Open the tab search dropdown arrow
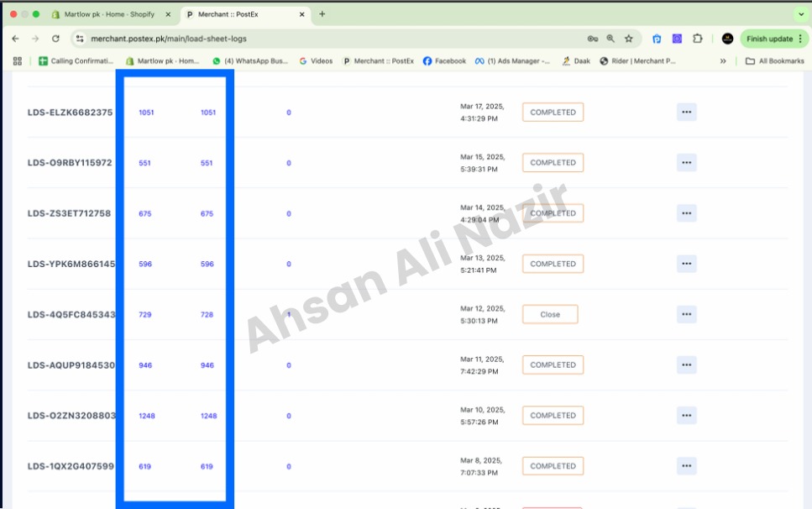 click(x=801, y=14)
